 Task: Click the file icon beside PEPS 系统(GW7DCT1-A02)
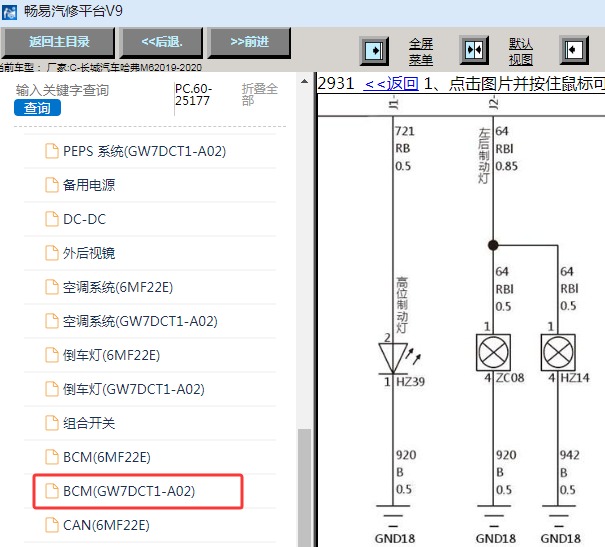pos(52,151)
